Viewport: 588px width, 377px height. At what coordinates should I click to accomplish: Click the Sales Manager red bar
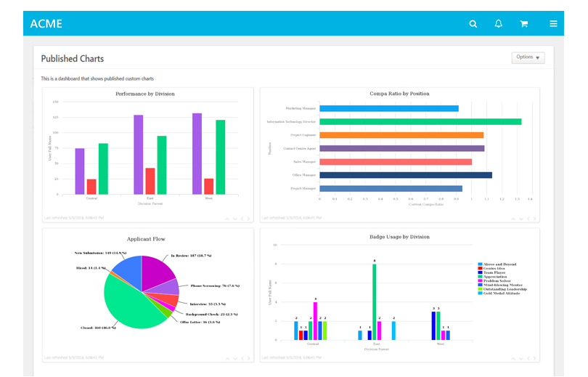pos(396,162)
